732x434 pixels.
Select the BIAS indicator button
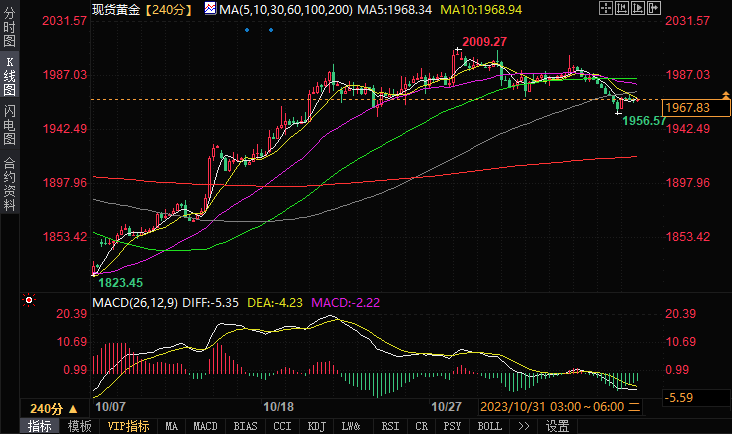pos(245,426)
